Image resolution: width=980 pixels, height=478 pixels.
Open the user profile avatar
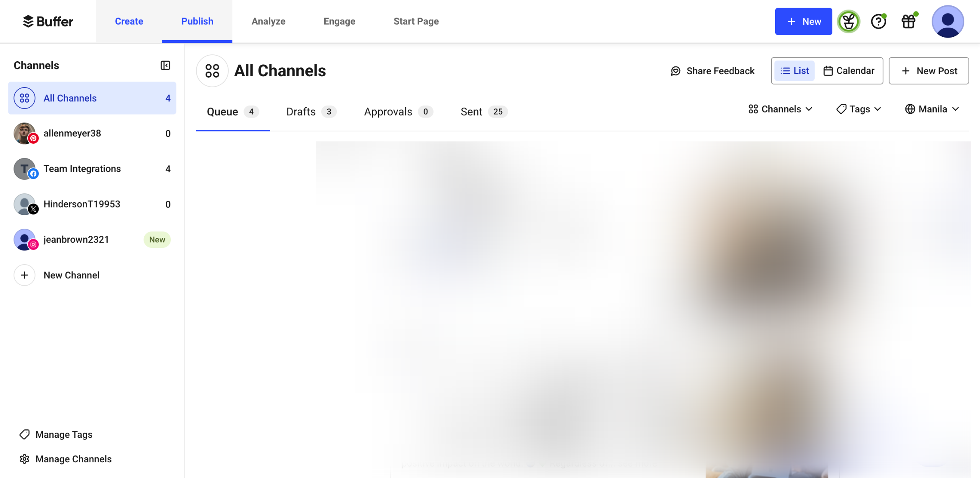947,21
